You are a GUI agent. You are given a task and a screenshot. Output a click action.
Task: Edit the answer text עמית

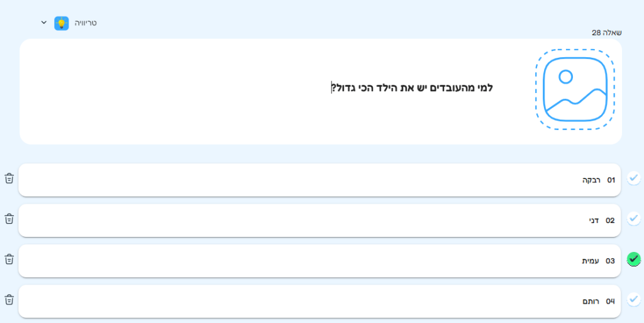click(591, 261)
